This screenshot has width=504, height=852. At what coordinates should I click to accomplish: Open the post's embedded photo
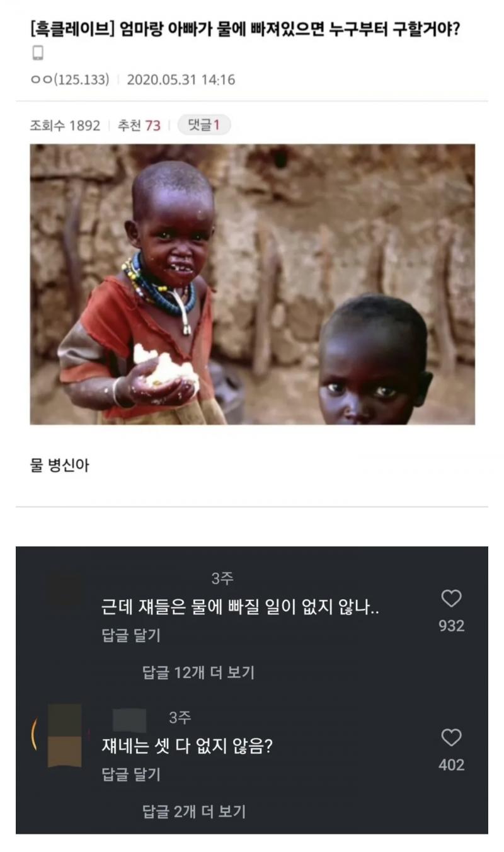253,284
